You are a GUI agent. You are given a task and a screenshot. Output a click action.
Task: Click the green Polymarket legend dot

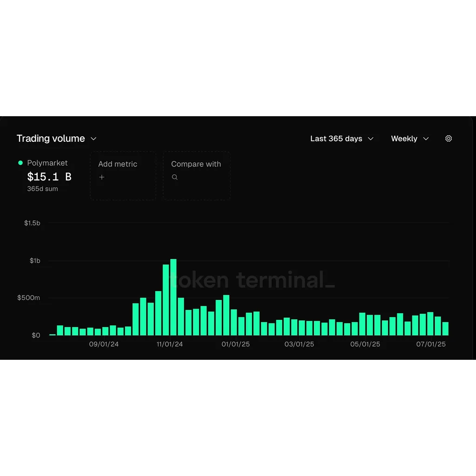coord(20,163)
